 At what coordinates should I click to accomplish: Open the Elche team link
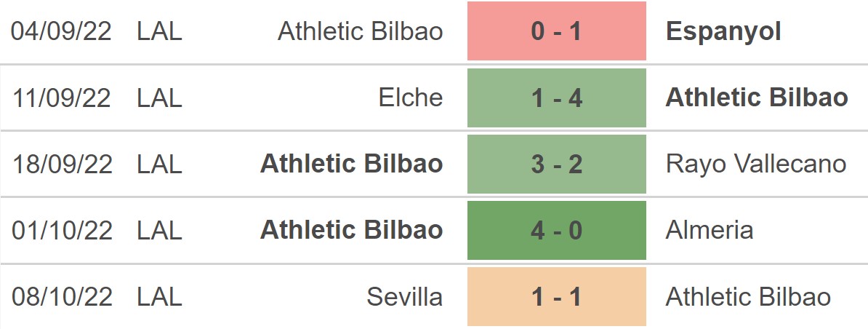(411, 98)
